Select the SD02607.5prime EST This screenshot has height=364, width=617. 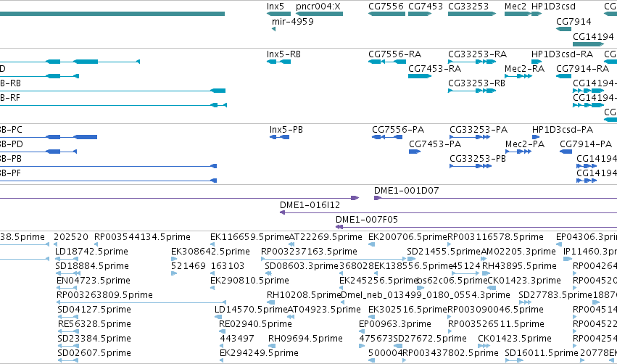[x=67, y=361]
